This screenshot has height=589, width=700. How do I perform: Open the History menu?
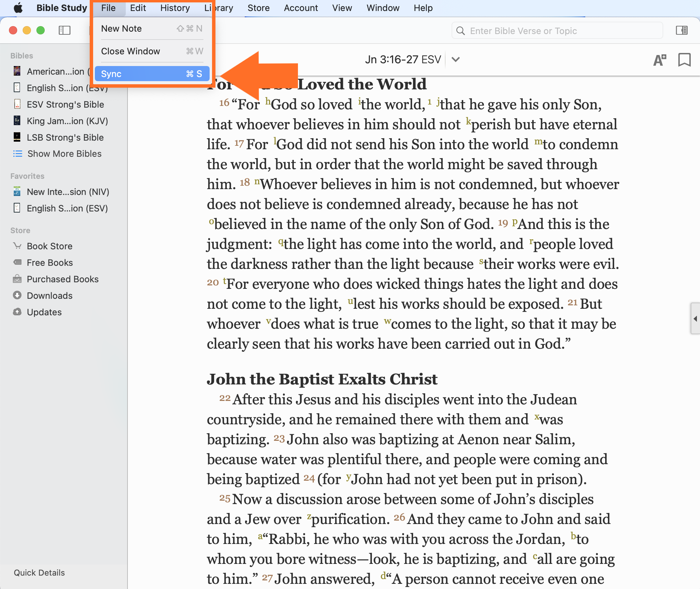coord(175,8)
